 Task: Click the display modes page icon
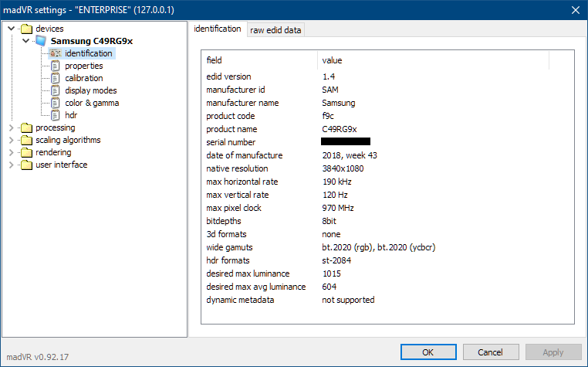point(55,90)
